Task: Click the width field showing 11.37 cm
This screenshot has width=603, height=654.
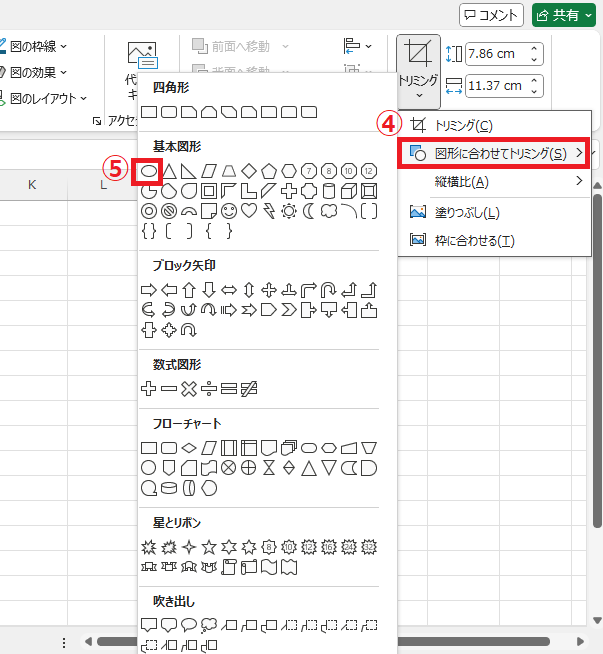Action: (x=497, y=86)
